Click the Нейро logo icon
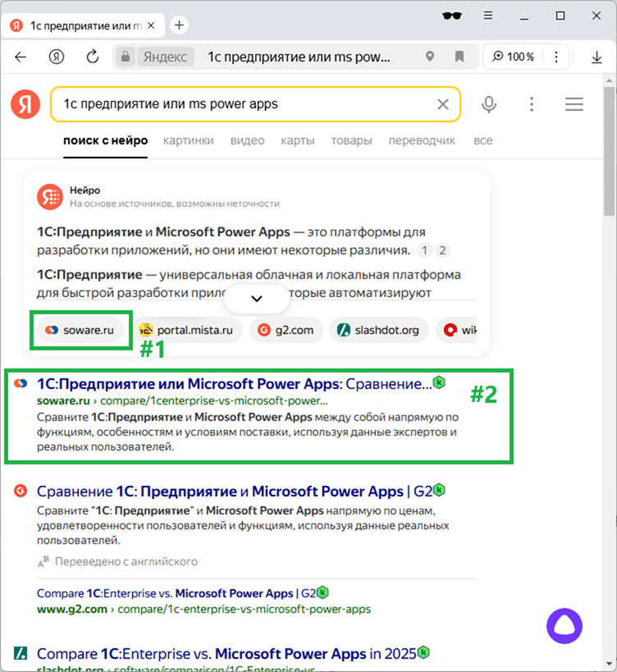The image size is (617, 672). 50,197
